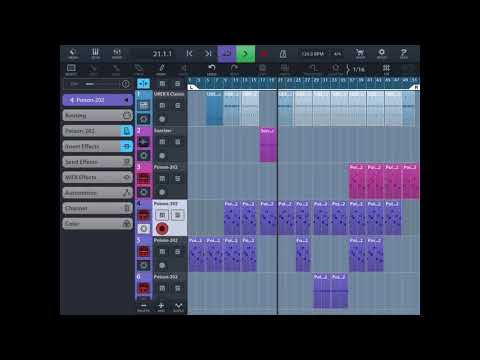Solo track 5 Poison-202
The width and height of the screenshot is (480, 360).
[x=178, y=252]
